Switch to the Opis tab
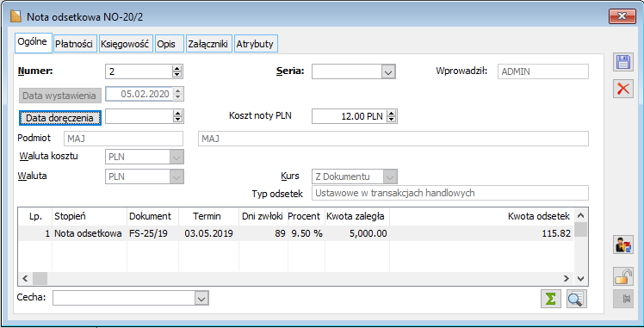 [169, 44]
